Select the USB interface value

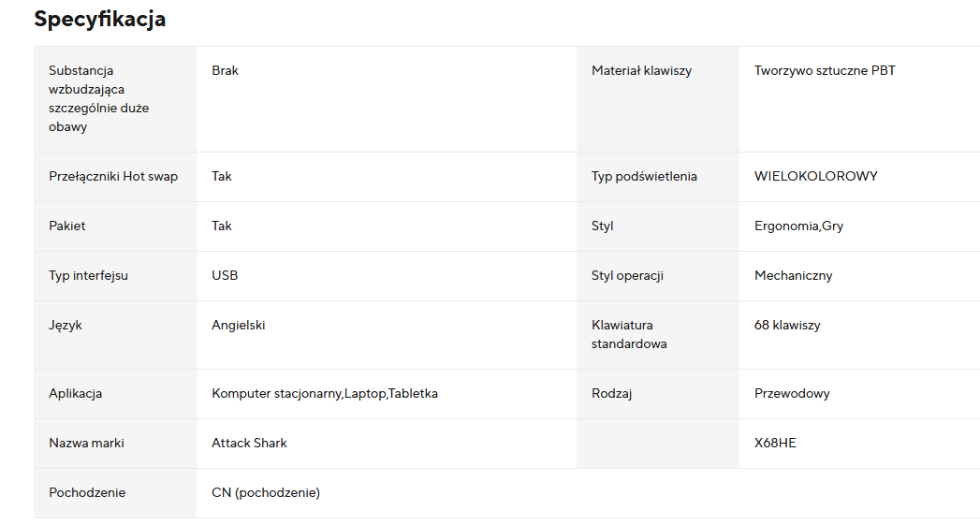(x=225, y=275)
